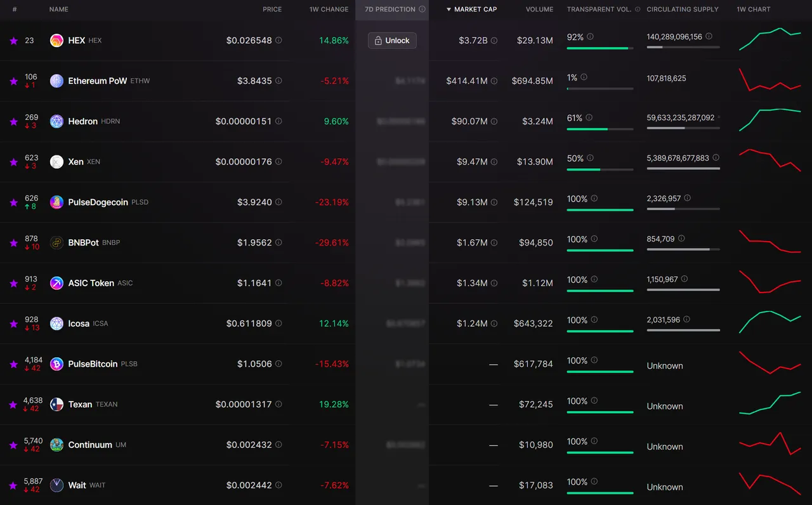Click the Ethereum PoW 1% transparency bar
812x505 pixels.
pos(600,89)
